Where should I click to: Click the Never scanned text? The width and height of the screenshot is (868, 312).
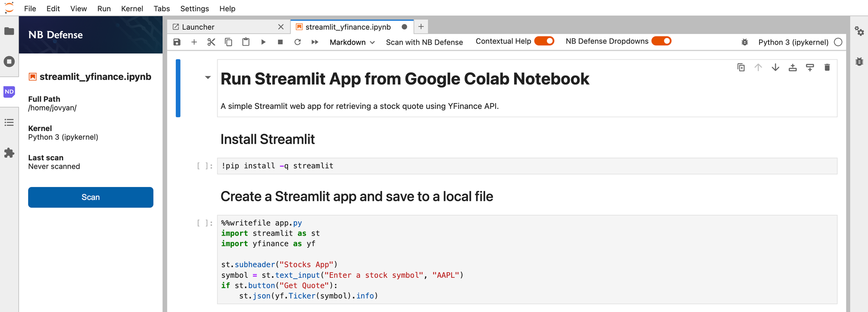(x=54, y=166)
